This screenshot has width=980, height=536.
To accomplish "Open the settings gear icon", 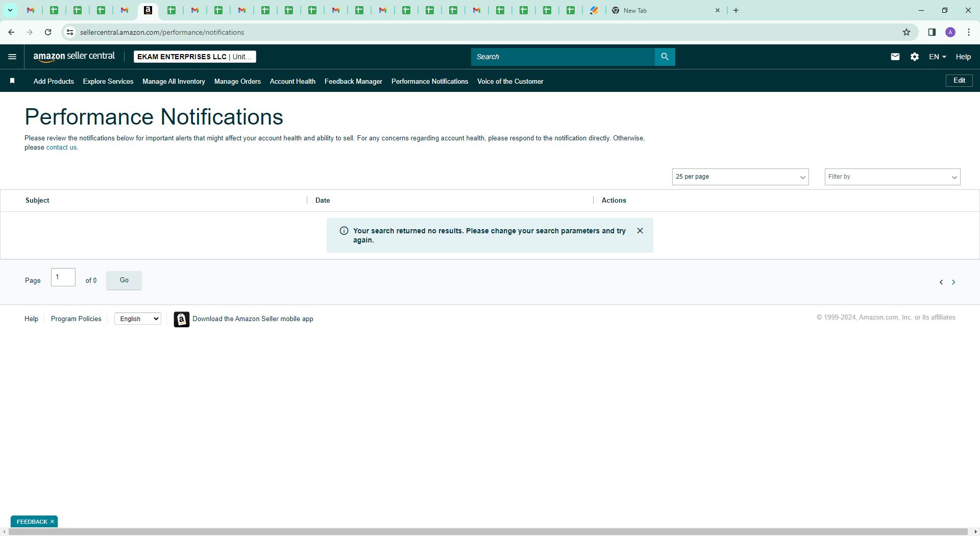I will 915,57.
